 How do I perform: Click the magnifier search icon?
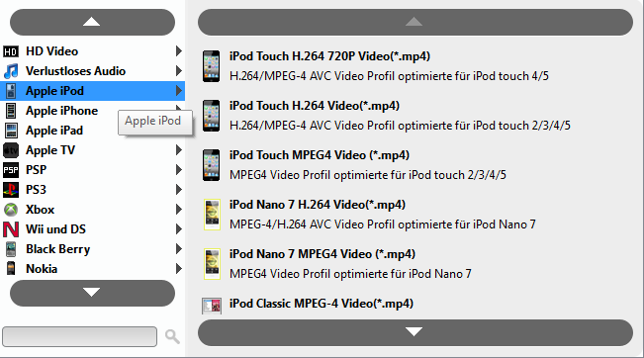[172, 336]
